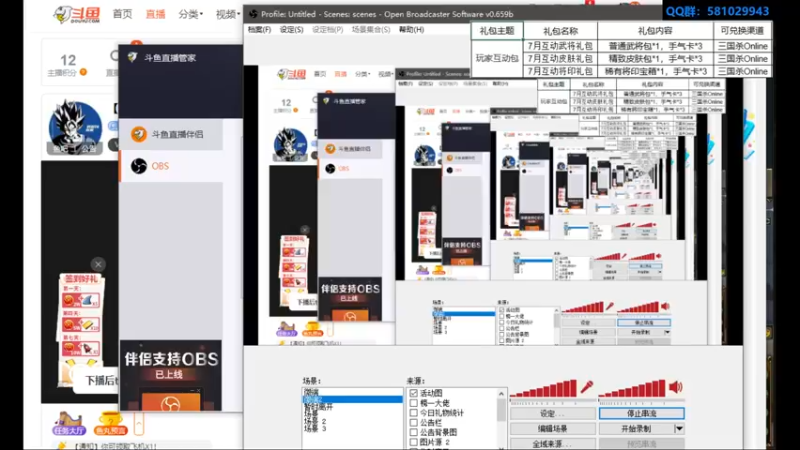Expand the 分类 dropdown in Douyu navigation
Screen dimensions: 800x450
(x=190, y=14)
